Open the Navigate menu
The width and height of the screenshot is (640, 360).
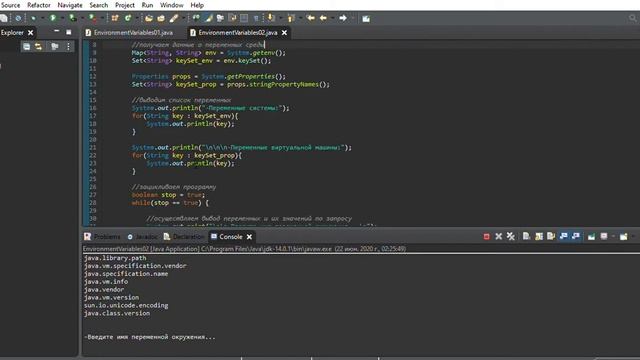(x=70, y=5)
